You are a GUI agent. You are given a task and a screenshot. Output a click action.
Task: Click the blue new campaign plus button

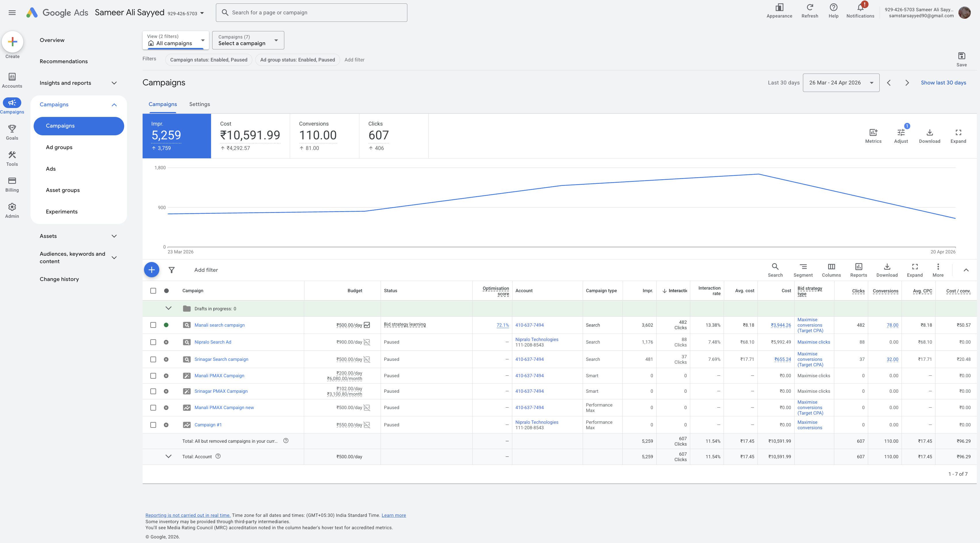coord(151,269)
